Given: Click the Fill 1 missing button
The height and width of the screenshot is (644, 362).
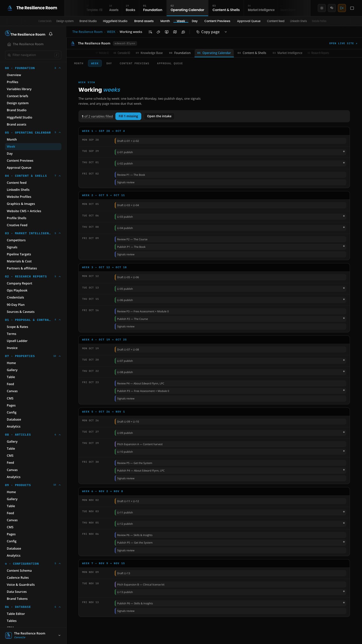Looking at the screenshot, I should point(128,116).
